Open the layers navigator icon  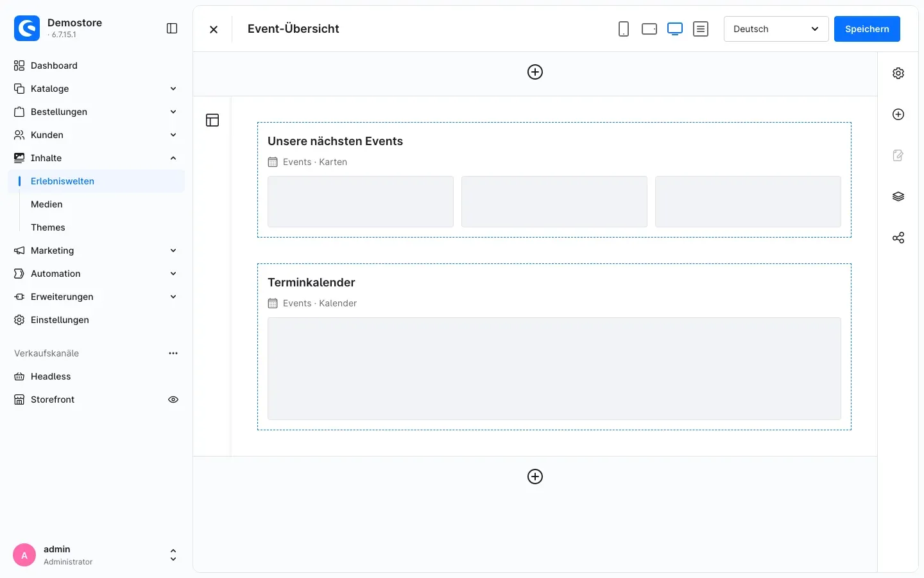pyautogui.click(x=898, y=197)
